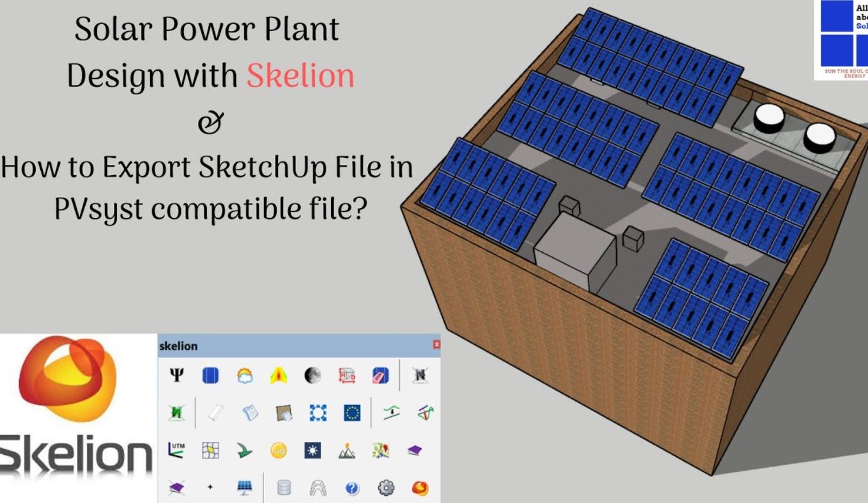
Task: Select the white tilted panel icon
Action: tap(215, 413)
